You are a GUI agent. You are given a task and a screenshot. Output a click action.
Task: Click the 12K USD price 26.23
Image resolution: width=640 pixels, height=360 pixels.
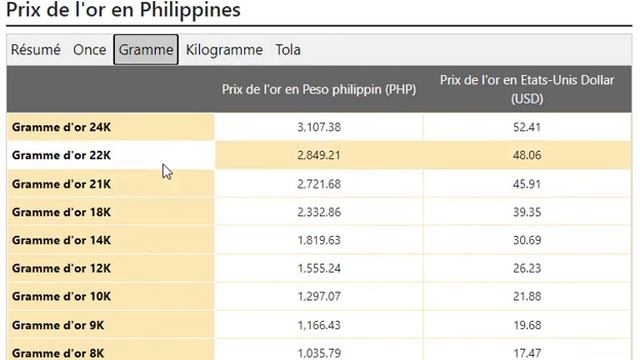[x=527, y=268]
